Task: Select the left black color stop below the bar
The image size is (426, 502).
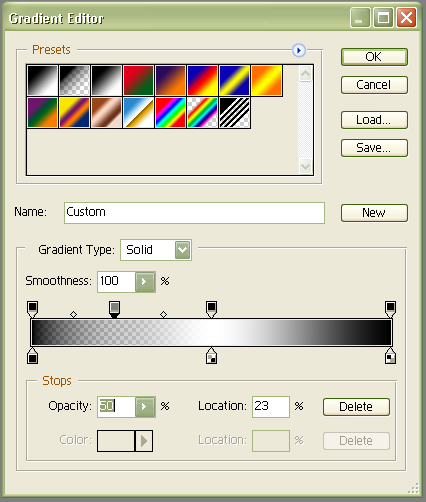Action: tap(32, 356)
